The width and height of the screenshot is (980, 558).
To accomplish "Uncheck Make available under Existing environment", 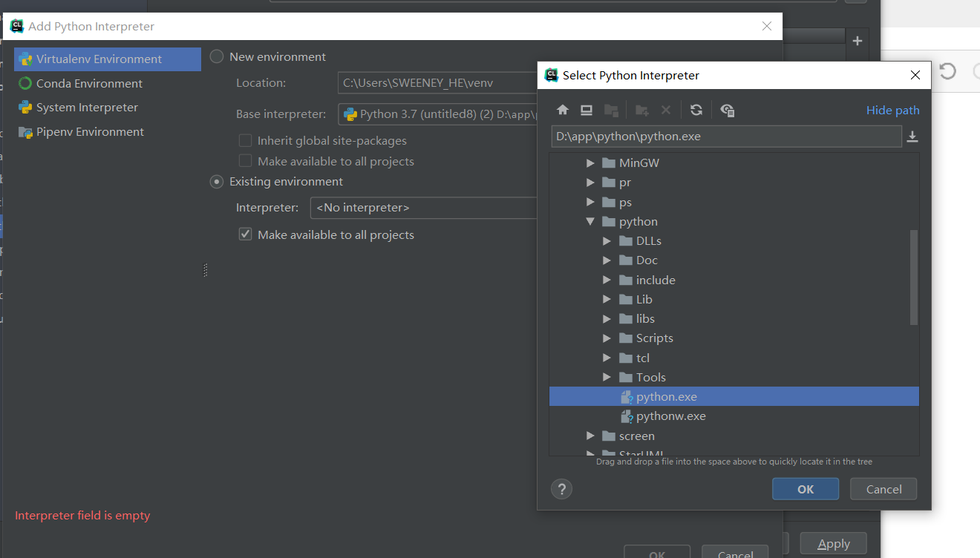I will point(245,234).
